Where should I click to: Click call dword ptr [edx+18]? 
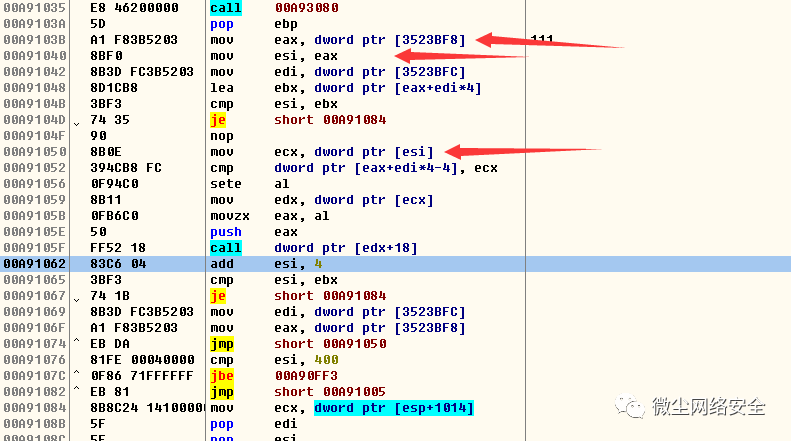coord(314,248)
